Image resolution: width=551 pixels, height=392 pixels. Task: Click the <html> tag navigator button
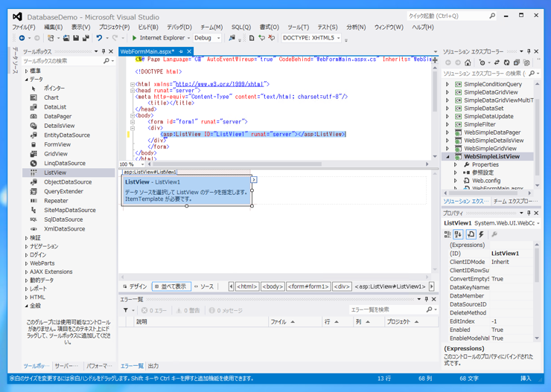(247, 286)
